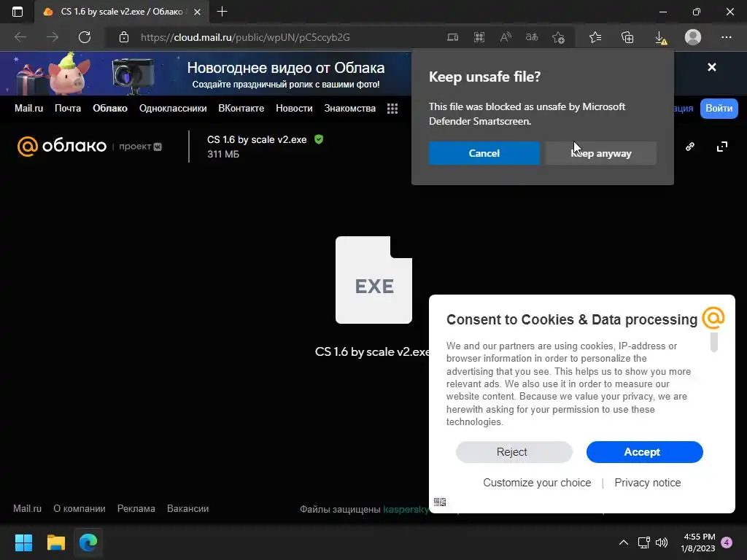
Task: Open the Windows Start menu
Action: 23,542
